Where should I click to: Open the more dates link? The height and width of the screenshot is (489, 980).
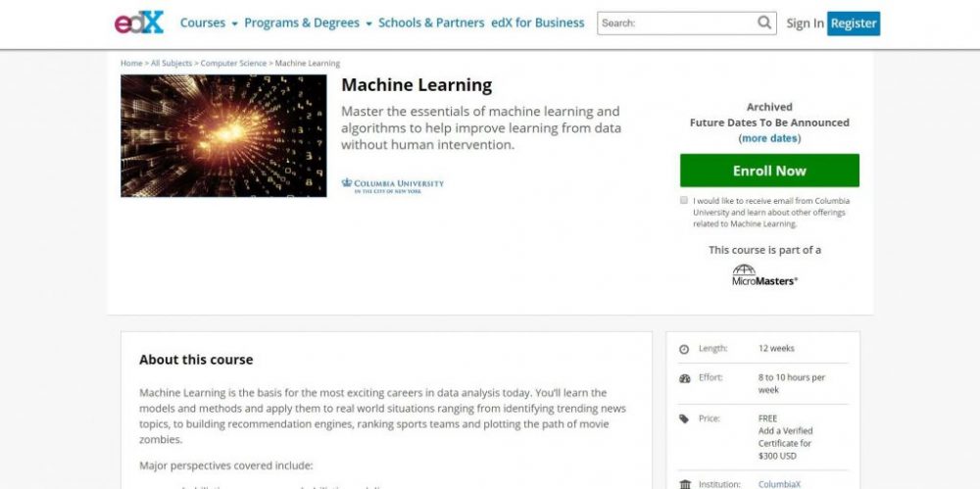(769, 138)
